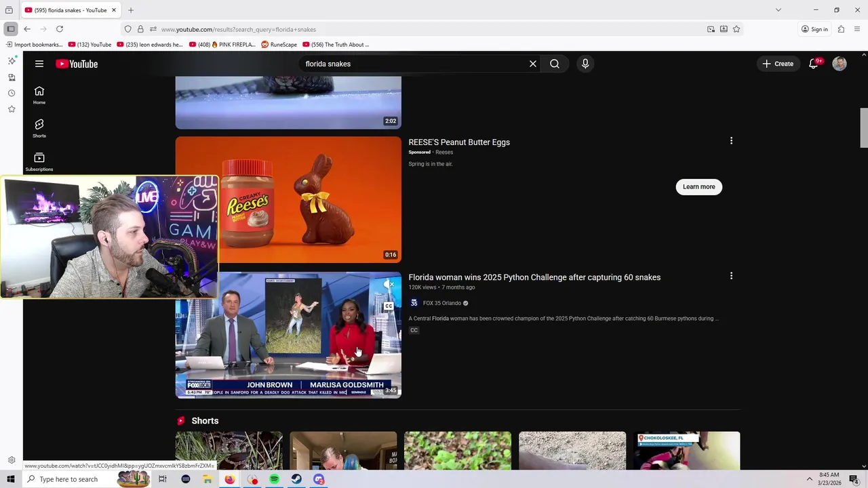
Task: Click Sign in on the Firefox toolbar
Action: [x=814, y=29]
